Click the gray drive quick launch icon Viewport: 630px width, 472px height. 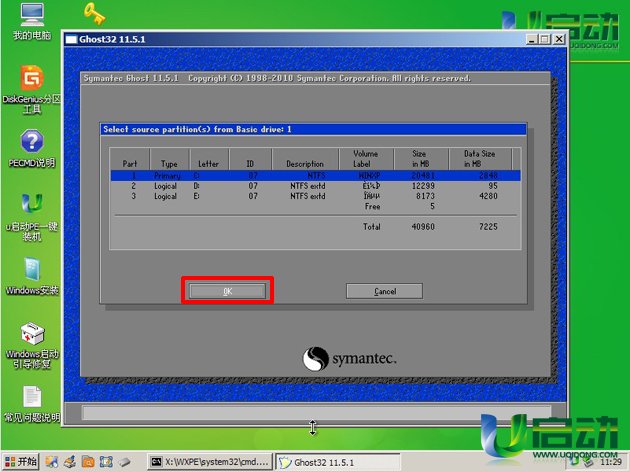pyautogui.click(x=124, y=462)
